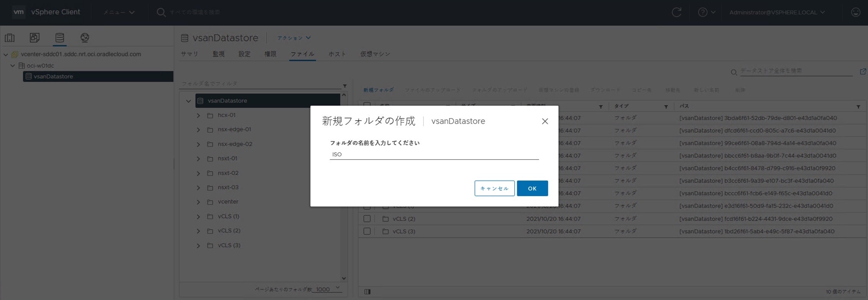
Task: Click the column chooser icon below table
Action: (x=367, y=292)
